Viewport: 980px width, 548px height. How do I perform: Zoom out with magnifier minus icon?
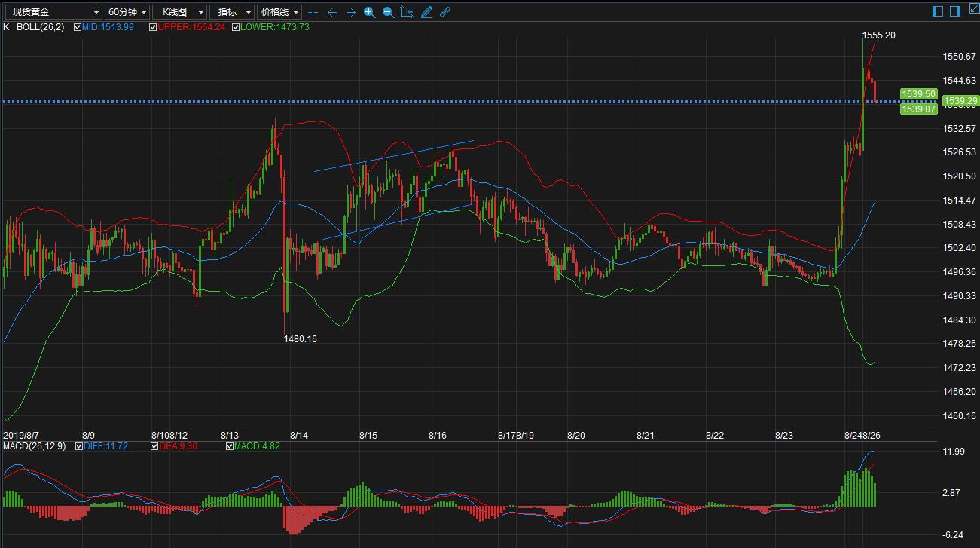click(x=388, y=12)
